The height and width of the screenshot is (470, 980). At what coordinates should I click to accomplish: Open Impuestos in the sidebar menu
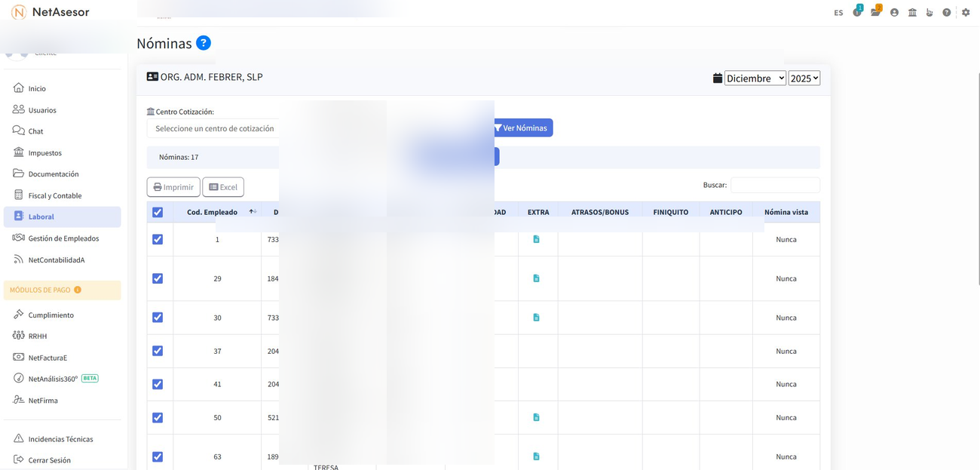tap(44, 152)
